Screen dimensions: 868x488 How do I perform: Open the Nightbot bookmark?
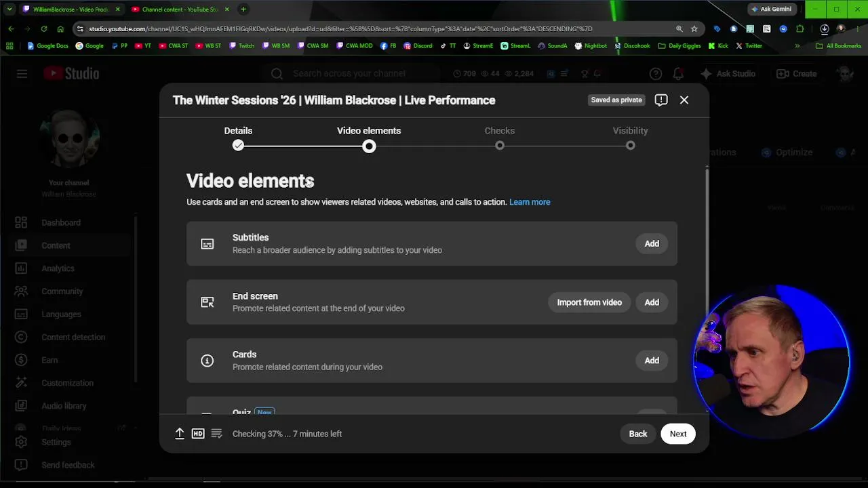(591, 46)
